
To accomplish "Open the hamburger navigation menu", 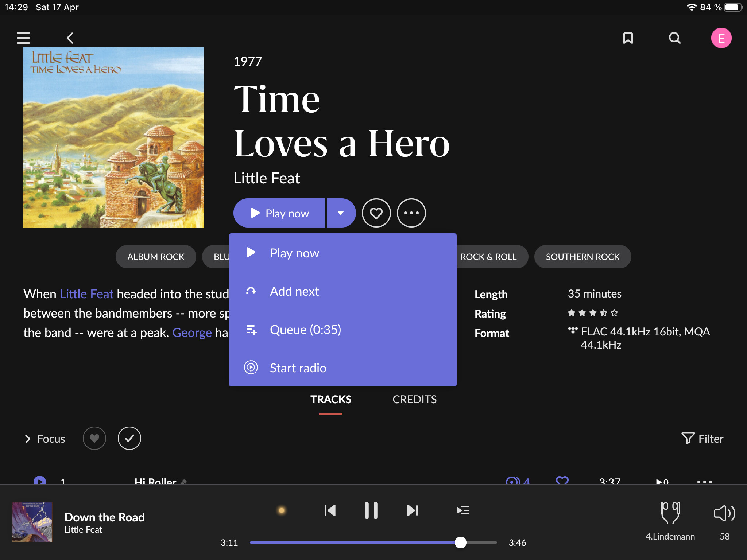I will coord(23,38).
